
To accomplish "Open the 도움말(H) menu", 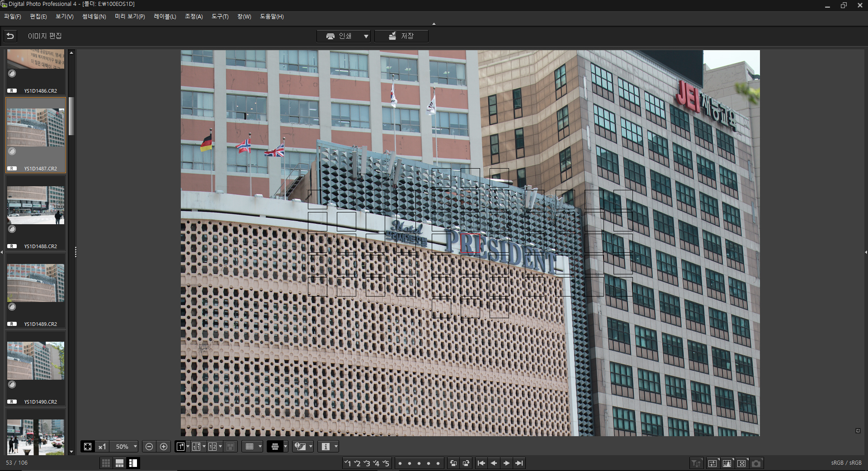I will (272, 17).
